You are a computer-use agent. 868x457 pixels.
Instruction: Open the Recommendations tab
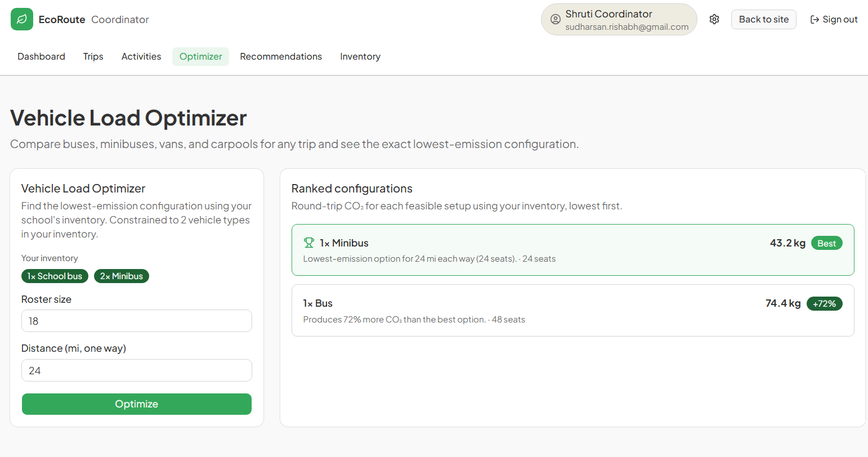[x=281, y=56]
